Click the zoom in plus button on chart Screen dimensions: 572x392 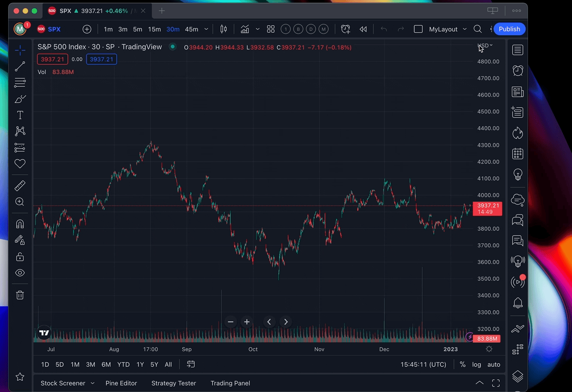click(x=247, y=322)
